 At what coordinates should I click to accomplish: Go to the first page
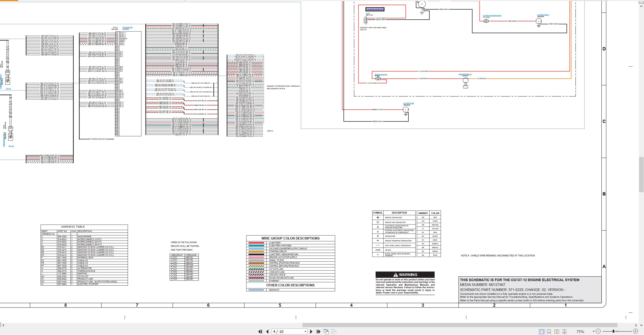pyautogui.click(x=260, y=331)
